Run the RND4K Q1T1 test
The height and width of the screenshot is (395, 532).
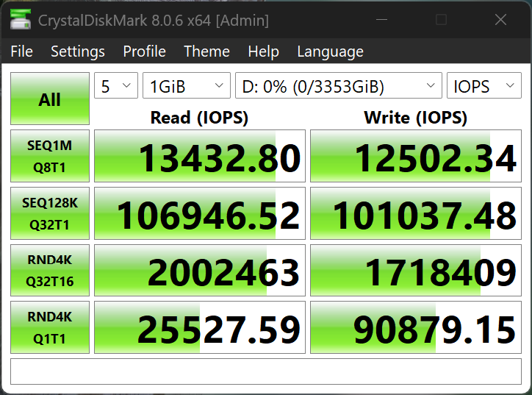coord(50,327)
